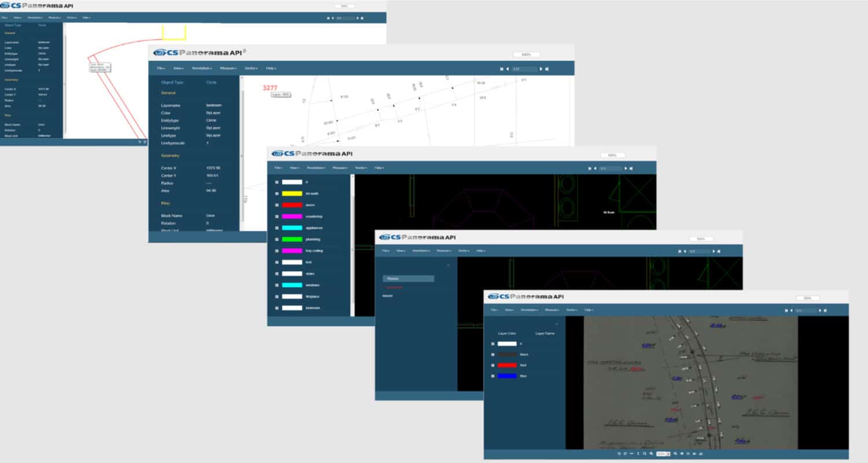Toggle the countertop layer checkbox
Screen dimensions: 868x463
click(277, 216)
